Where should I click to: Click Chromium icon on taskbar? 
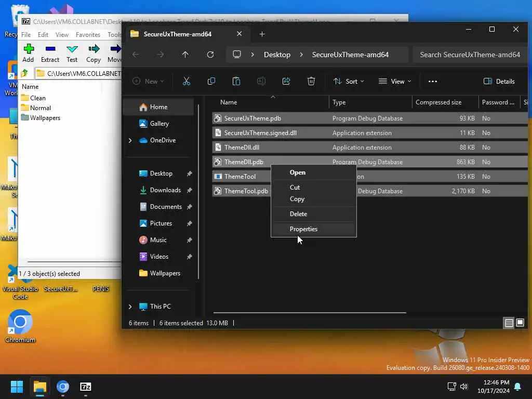tap(63, 387)
